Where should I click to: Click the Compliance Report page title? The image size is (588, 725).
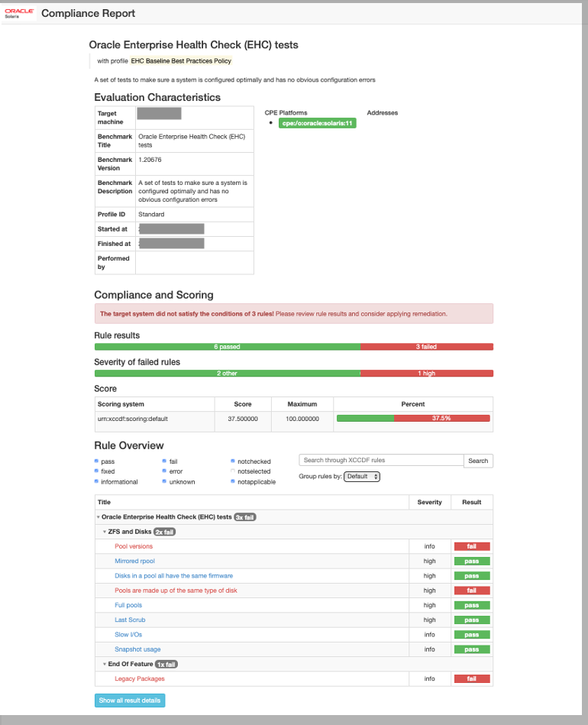89,14
